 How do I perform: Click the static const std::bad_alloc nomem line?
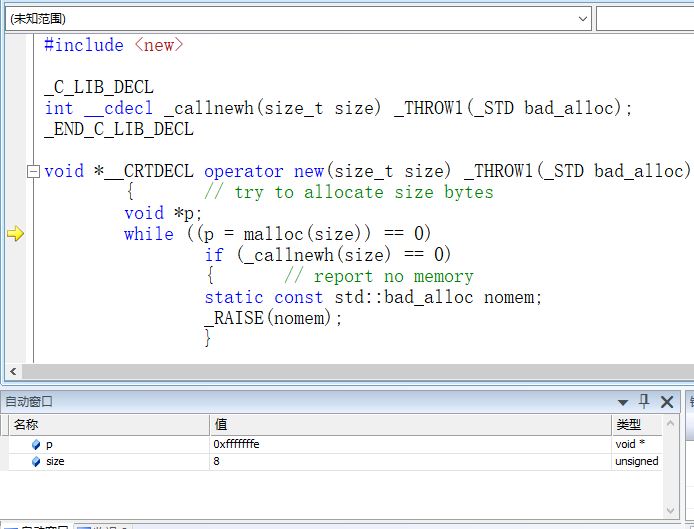click(x=373, y=297)
